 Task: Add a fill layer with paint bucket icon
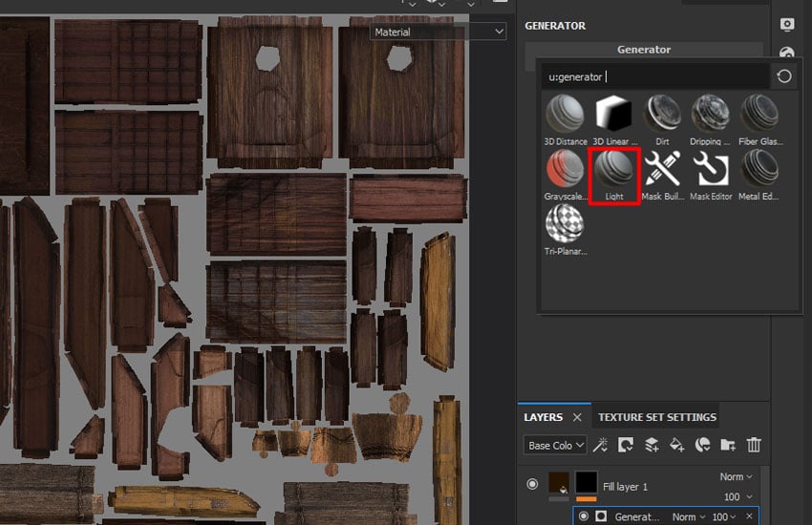pos(676,444)
